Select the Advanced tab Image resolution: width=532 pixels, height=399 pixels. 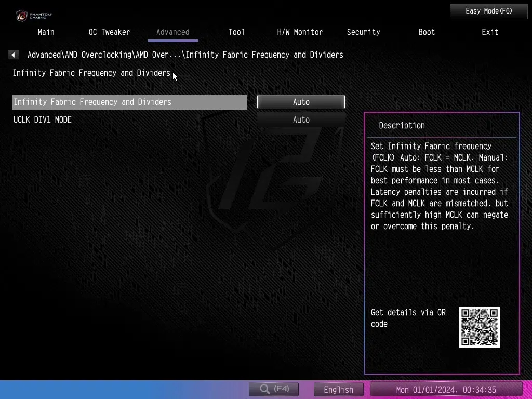pyautogui.click(x=172, y=32)
